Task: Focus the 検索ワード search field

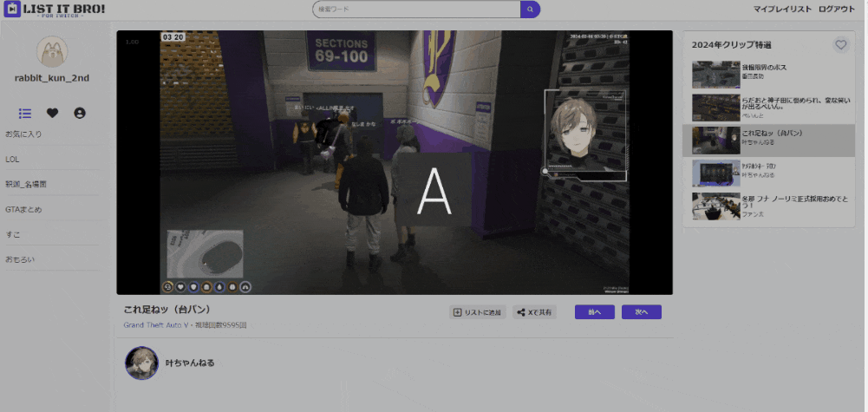Action: (416, 10)
